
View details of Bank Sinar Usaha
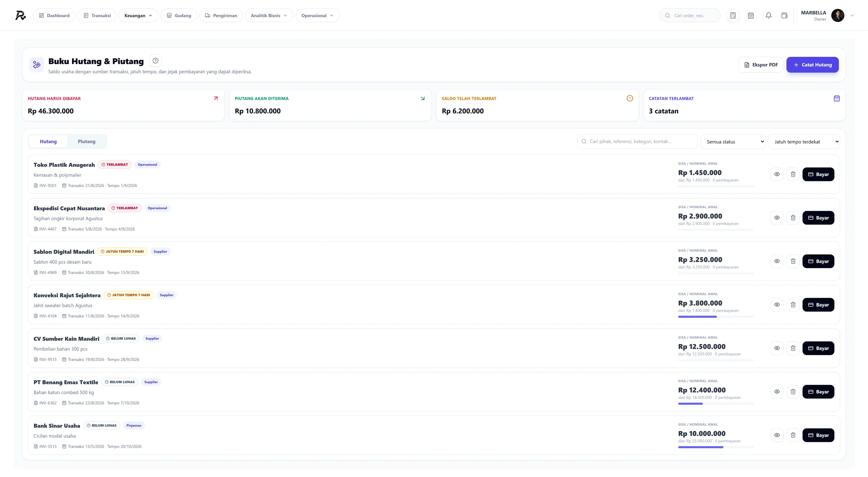(x=777, y=435)
